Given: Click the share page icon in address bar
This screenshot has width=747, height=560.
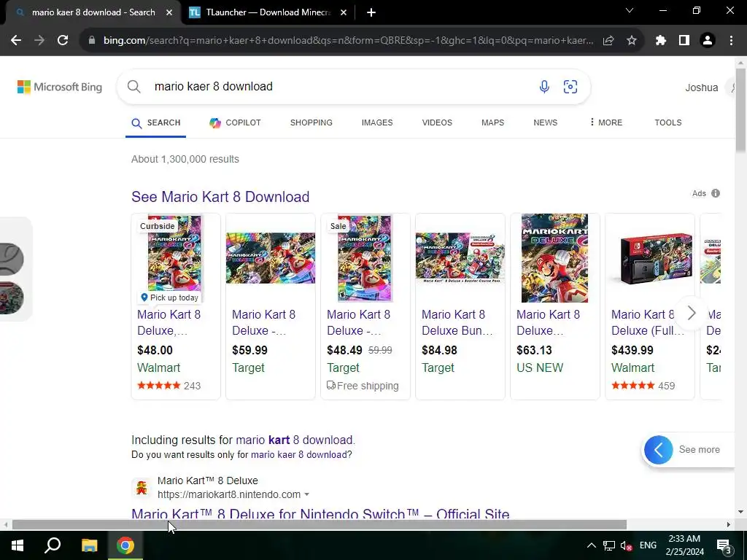Looking at the screenshot, I should click(x=608, y=41).
